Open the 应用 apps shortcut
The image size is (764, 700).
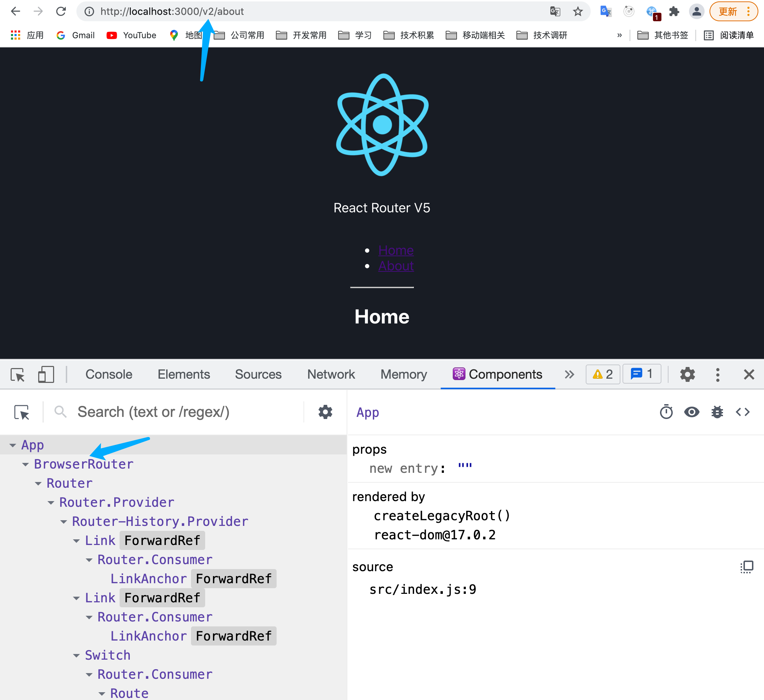click(x=27, y=35)
